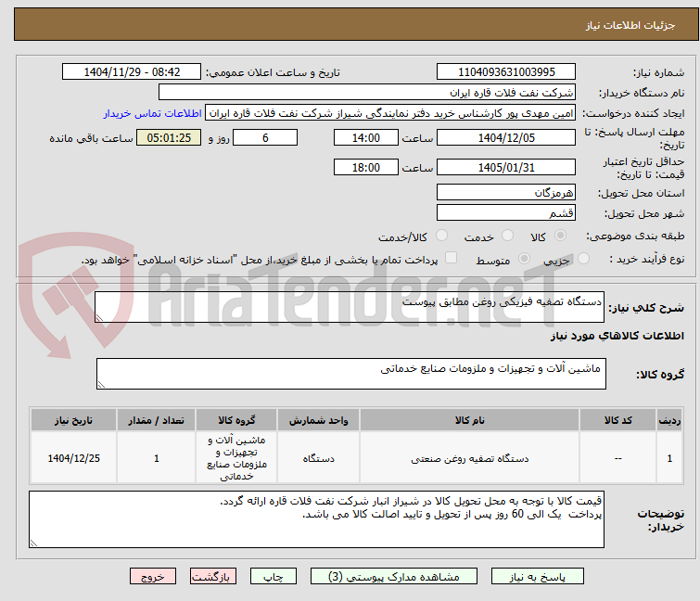Click the چاپ print button
700x601 pixels.
tap(274, 577)
